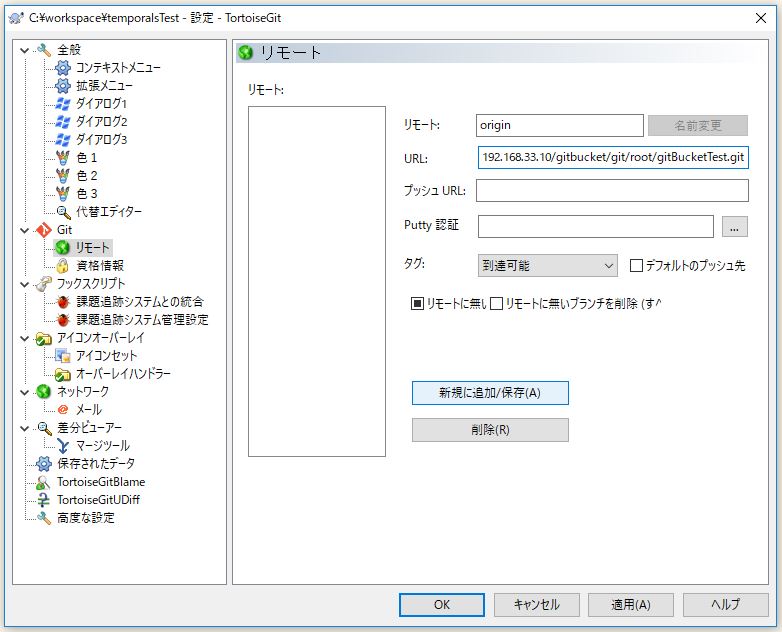Click the window icon for ダイアログ3
This screenshot has width=782, height=632.
[63, 140]
